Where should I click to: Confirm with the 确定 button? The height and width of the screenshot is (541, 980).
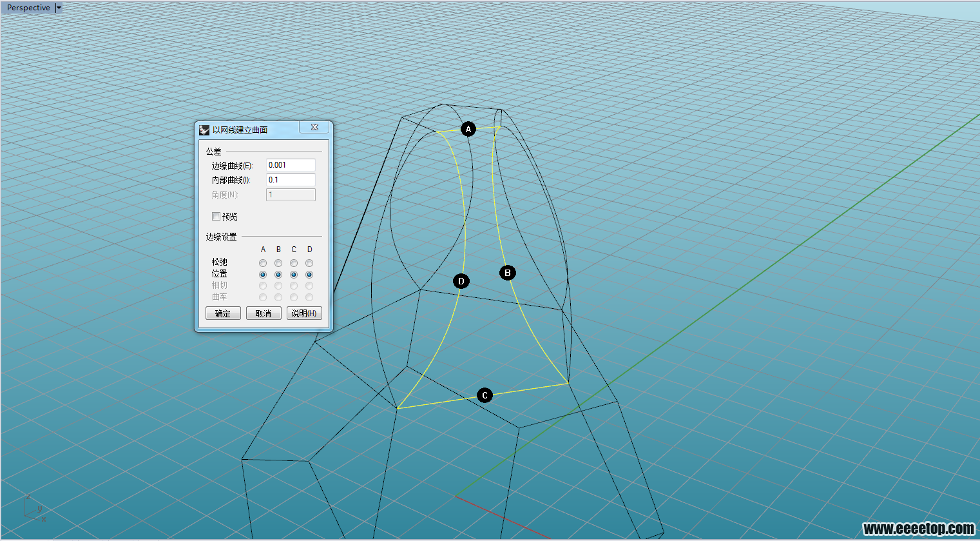pos(223,313)
